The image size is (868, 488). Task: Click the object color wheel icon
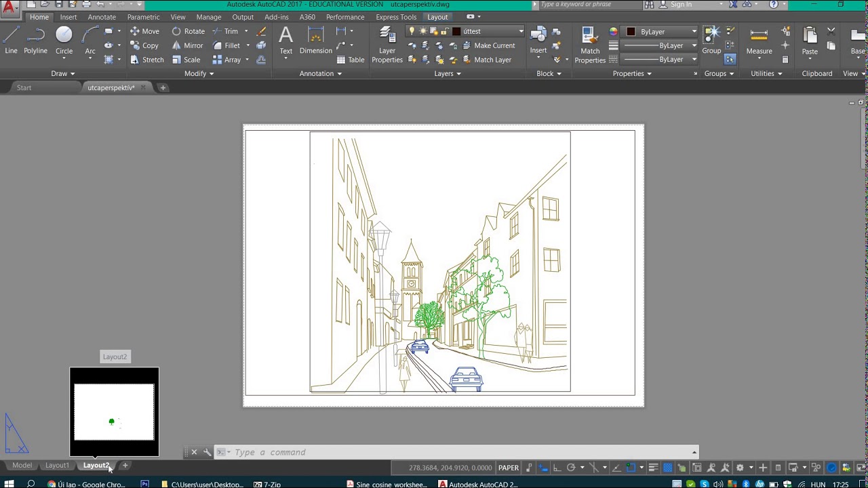coord(614,31)
